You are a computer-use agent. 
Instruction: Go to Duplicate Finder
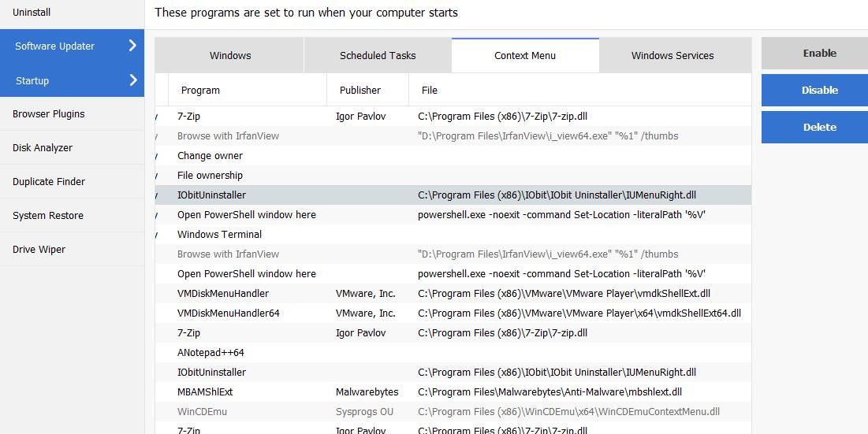(x=49, y=181)
